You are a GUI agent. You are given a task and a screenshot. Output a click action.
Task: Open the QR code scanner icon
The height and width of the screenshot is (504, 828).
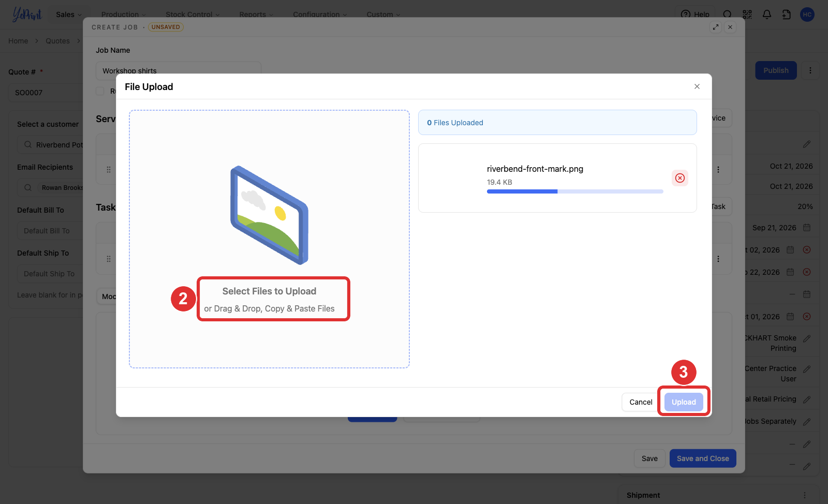point(747,14)
